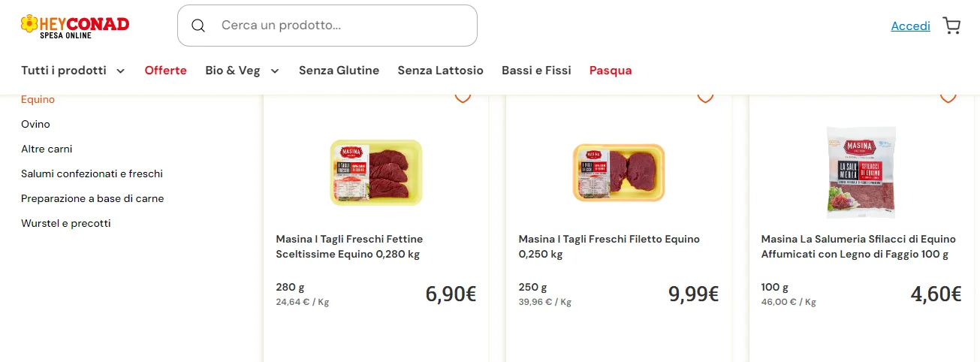
Task: Go to Senza Glutine products
Action: (x=339, y=71)
